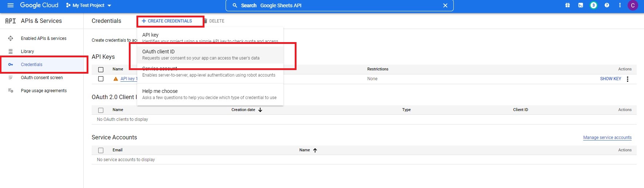Click the APIs & Services sidebar title
Image resolution: width=644 pixels, height=188 pixels.
(x=41, y=21)
